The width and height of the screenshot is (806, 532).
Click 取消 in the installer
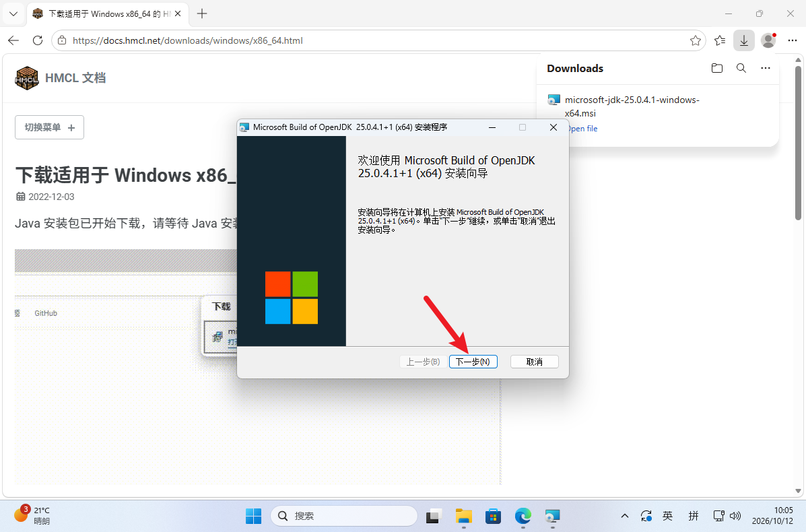point(535,362)
